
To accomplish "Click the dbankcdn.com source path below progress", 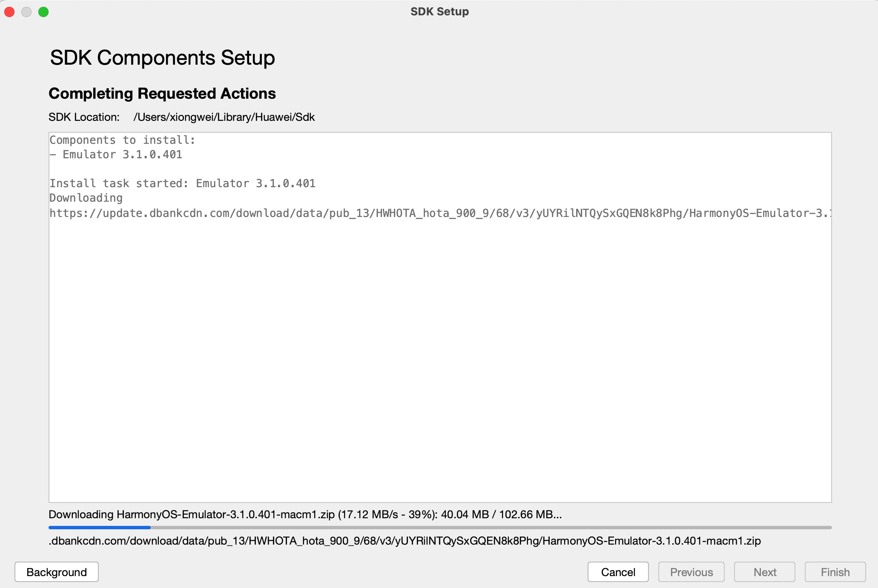I will pyautogui.click(x=405, y=541).
